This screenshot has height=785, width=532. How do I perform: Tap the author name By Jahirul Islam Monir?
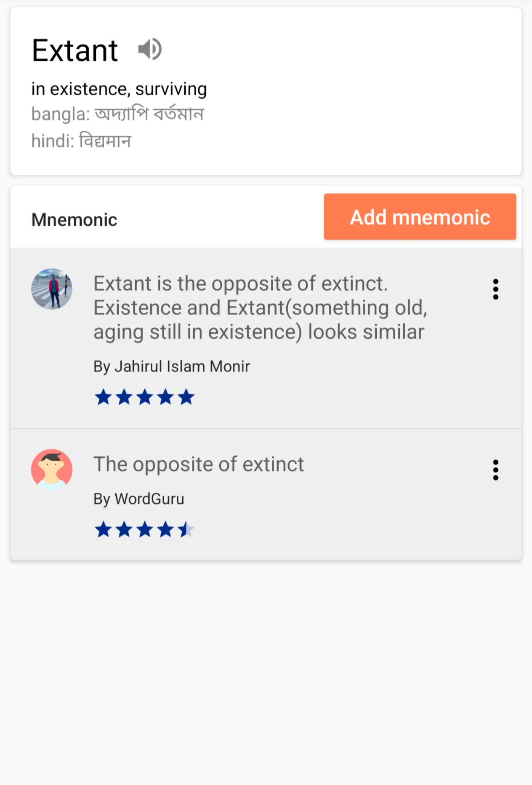pos(171,367)
